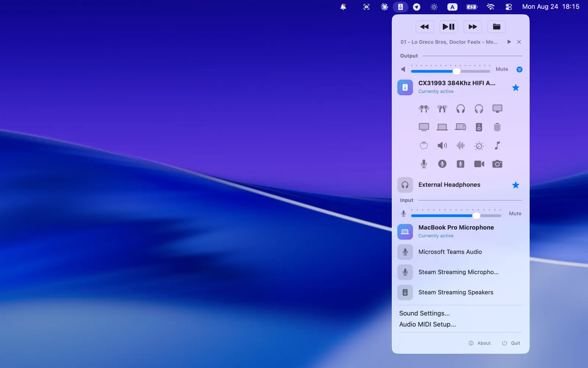Open the folder button in player controls
The image size is (588, 368).
coord(496,26)
